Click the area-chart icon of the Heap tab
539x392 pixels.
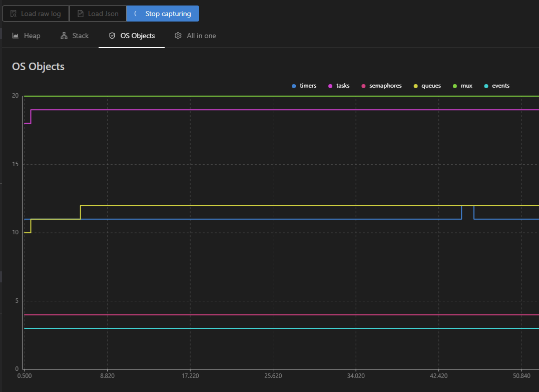pos(16,36)
